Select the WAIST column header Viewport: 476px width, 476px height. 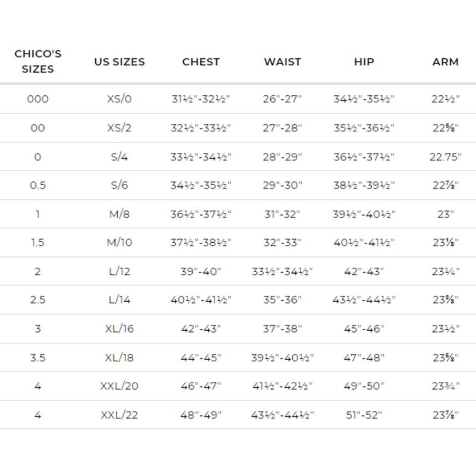(283, 61)
